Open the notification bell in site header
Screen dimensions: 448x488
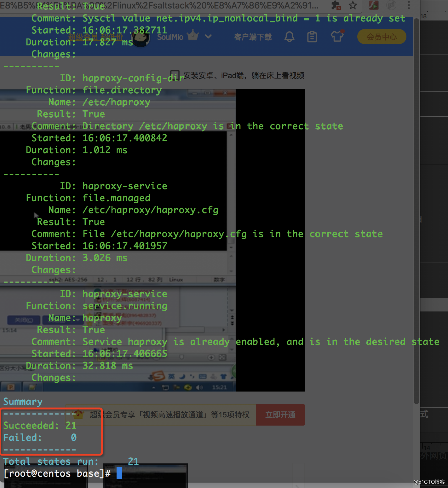point(289,37)
